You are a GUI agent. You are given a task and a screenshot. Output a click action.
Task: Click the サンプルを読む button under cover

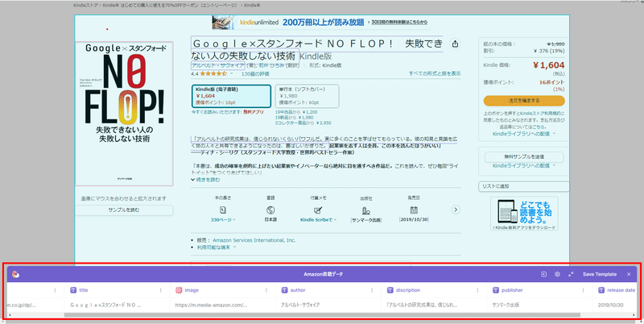pos(124,210)
